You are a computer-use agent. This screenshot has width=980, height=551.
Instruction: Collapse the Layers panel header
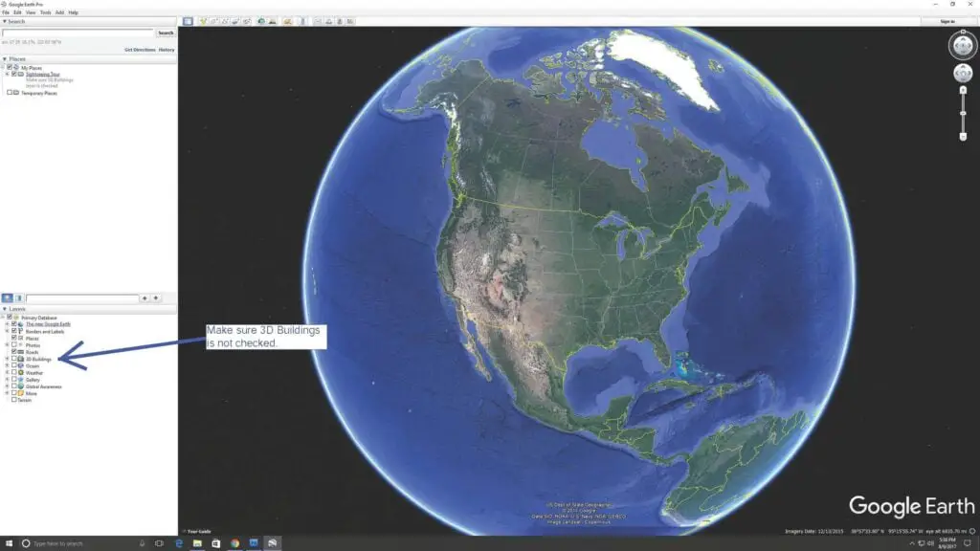coord(5,309)
